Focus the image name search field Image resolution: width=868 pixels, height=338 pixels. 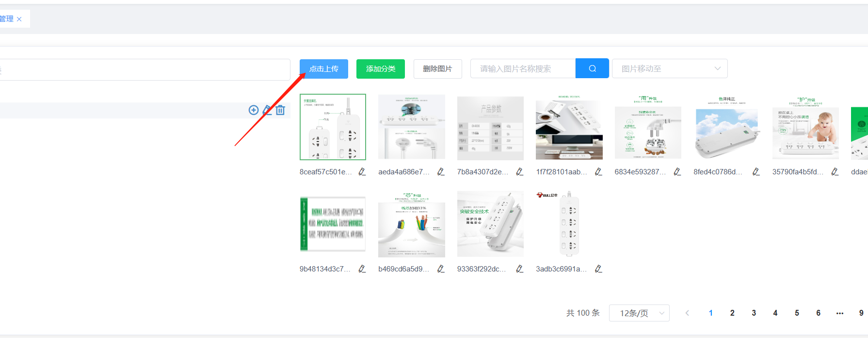click(523, 68)
